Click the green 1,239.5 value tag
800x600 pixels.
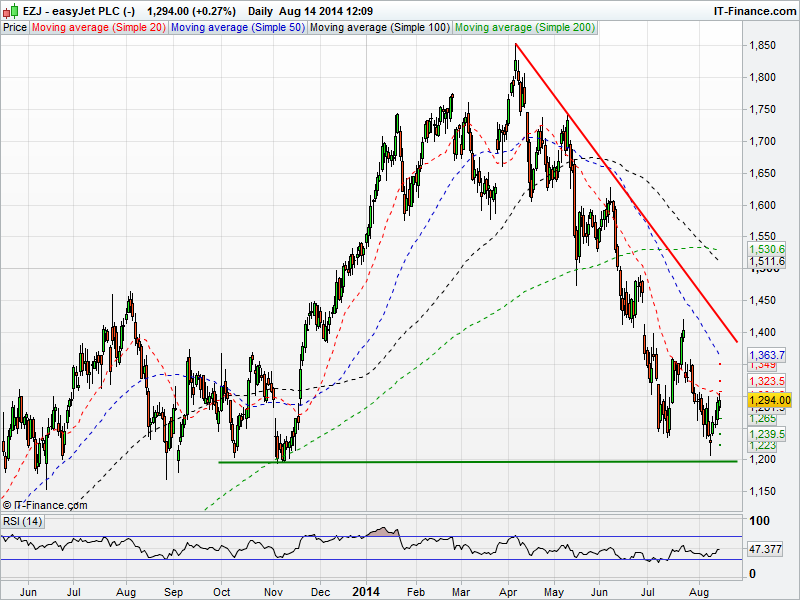pyautogui.click(x=767, y=434)
